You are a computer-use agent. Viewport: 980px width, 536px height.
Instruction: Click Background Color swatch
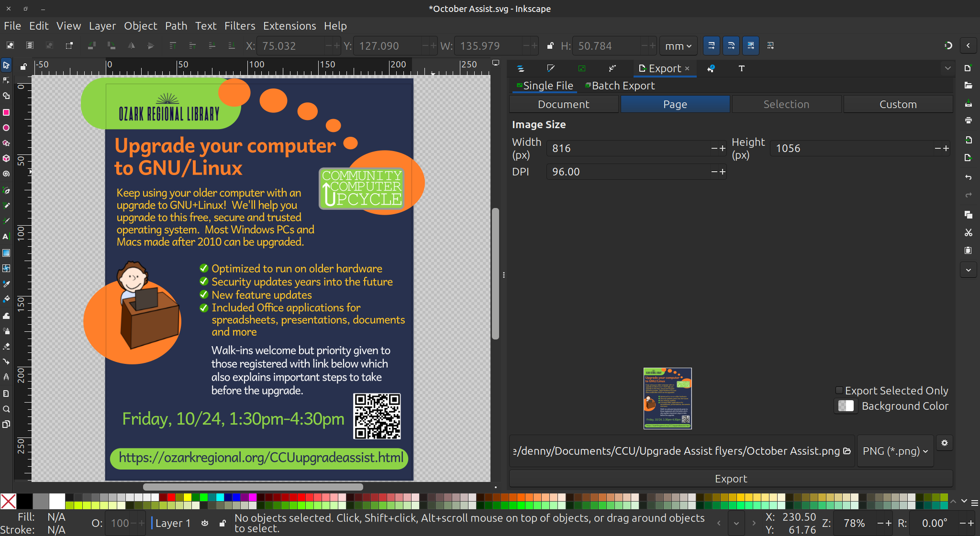[x=846, y=406]
